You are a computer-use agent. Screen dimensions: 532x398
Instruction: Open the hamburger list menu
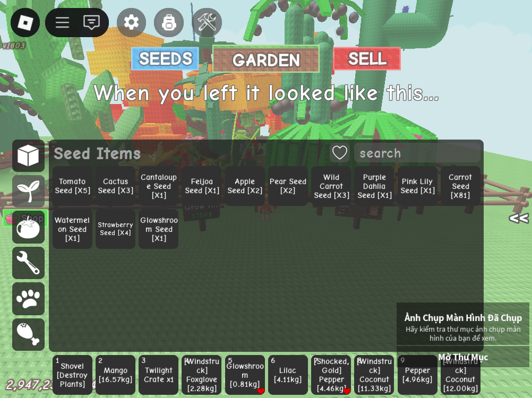pos(63,23)
